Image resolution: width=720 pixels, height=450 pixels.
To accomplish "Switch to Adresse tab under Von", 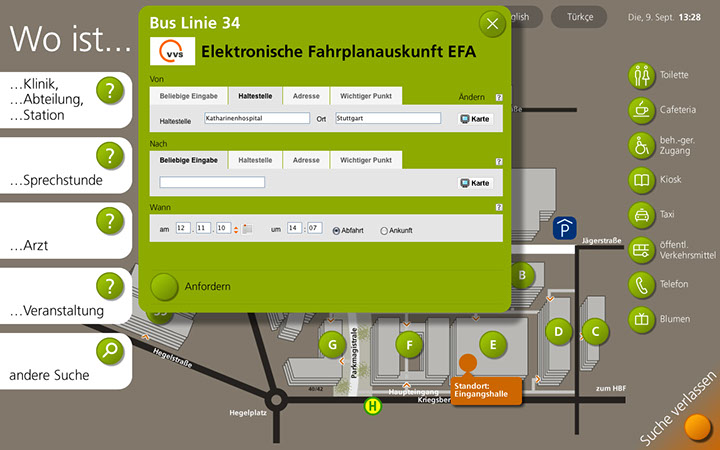I will point(306,96).
